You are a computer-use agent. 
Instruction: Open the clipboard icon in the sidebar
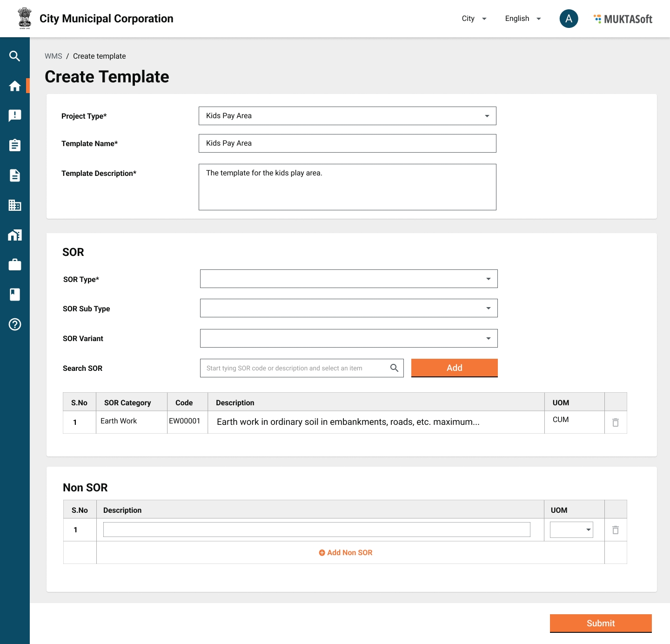point(14,146)
